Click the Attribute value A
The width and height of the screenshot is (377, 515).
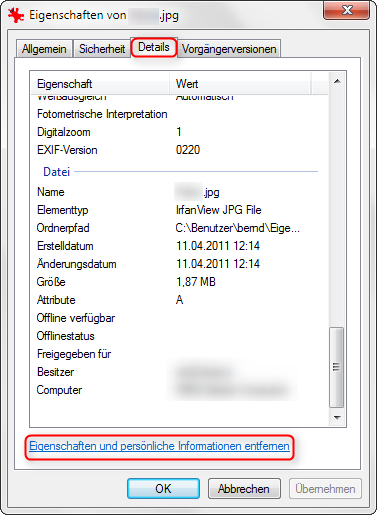point(179,300)
